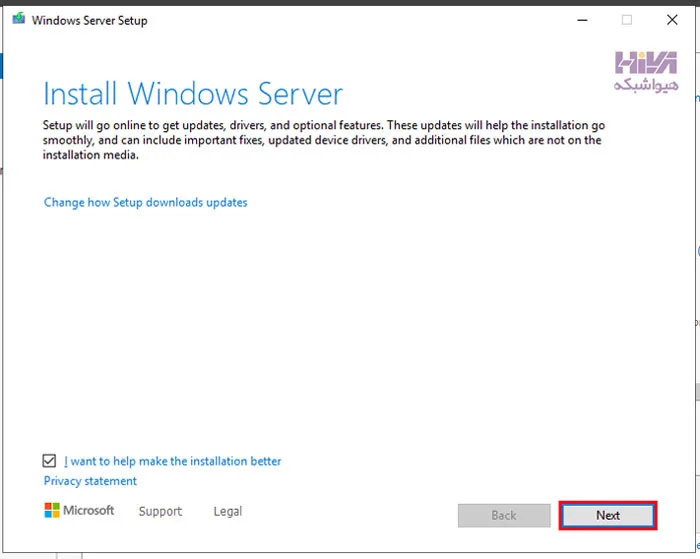The height and width of the screenshot is (559, 700).
Task: Uncheck help make the installation better checkbox
Action: pos(49,461)
